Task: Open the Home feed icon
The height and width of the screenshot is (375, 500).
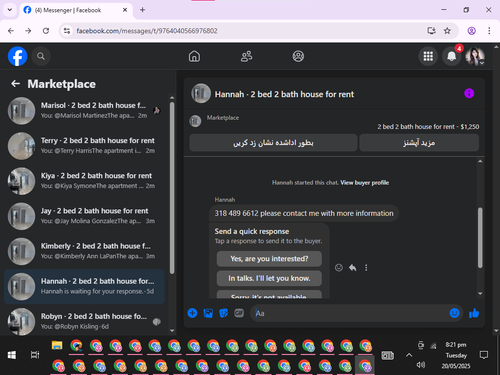Action: coord(194,56)
